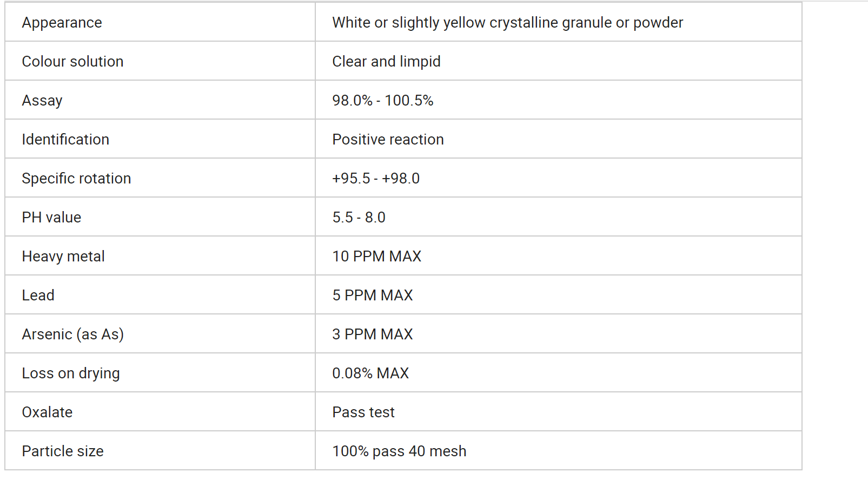Click the Assay row label
Image resolution: width=868 pixels, height=479 pixels.
click(x=42, y=101)
